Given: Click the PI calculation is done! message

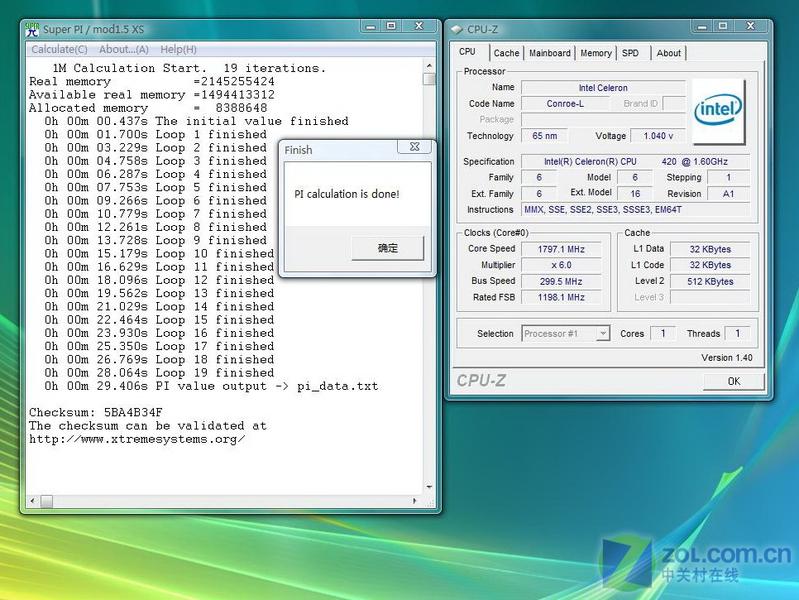Looking at the screenshot, I should (347, 194).
